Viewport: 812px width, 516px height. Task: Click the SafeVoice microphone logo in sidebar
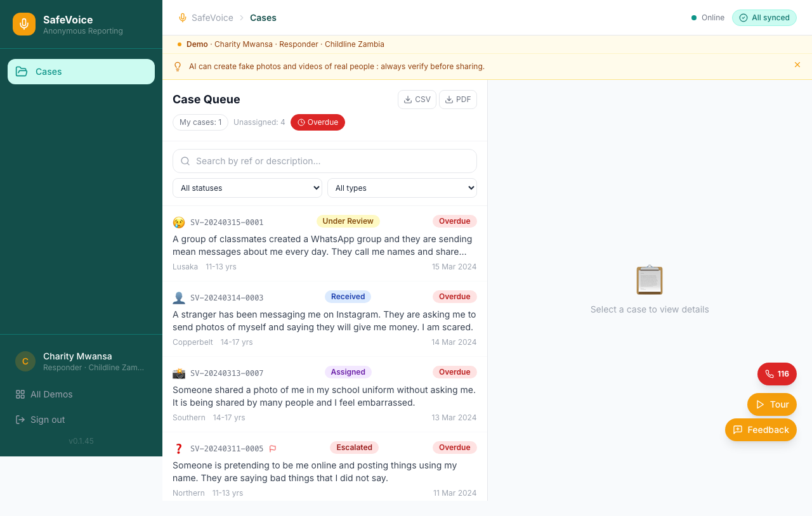pyautogui.click(x=24, y=24)
